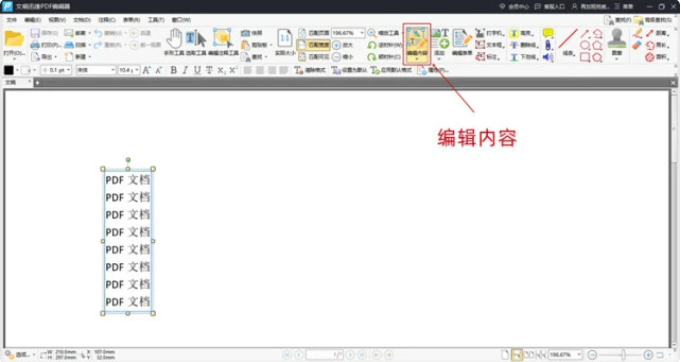
Task: Open the Tools menu
Action: tap(156, 20)
